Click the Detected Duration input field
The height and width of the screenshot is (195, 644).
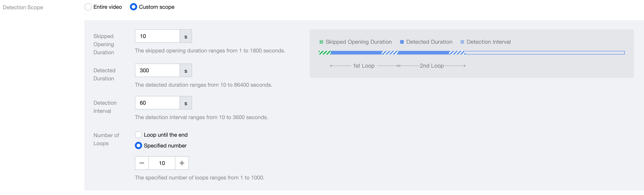157,70
